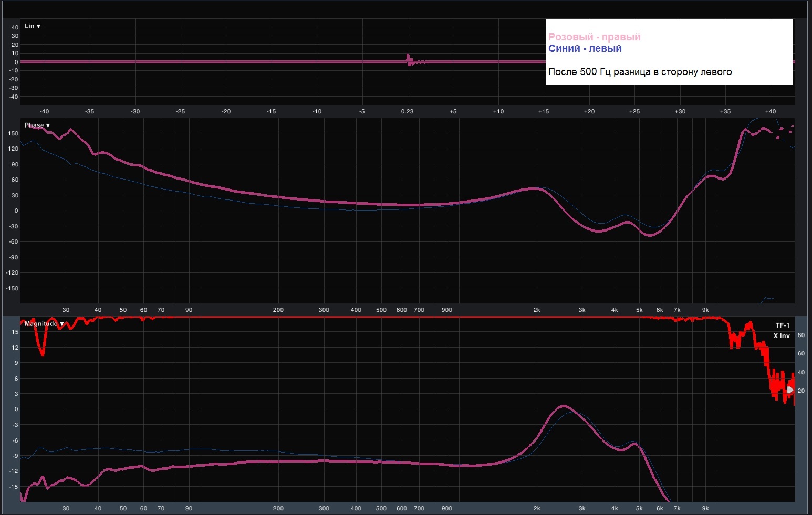The width and height of the screenshot is (812, 515).
Task: Click the 90 label on the Phase degree axis
Action: (x=15, y=164)
